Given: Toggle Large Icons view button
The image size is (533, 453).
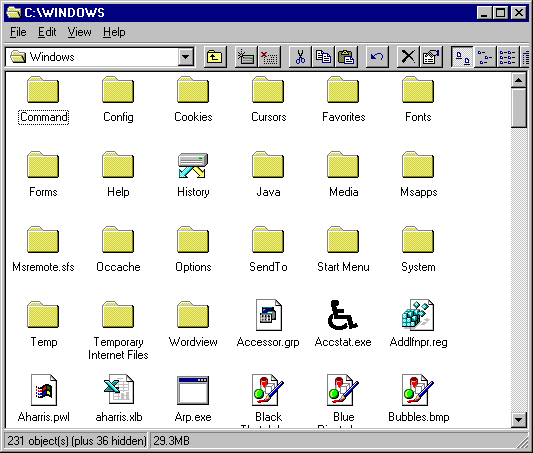Looking at the screenshot, I should pos(462,57).
